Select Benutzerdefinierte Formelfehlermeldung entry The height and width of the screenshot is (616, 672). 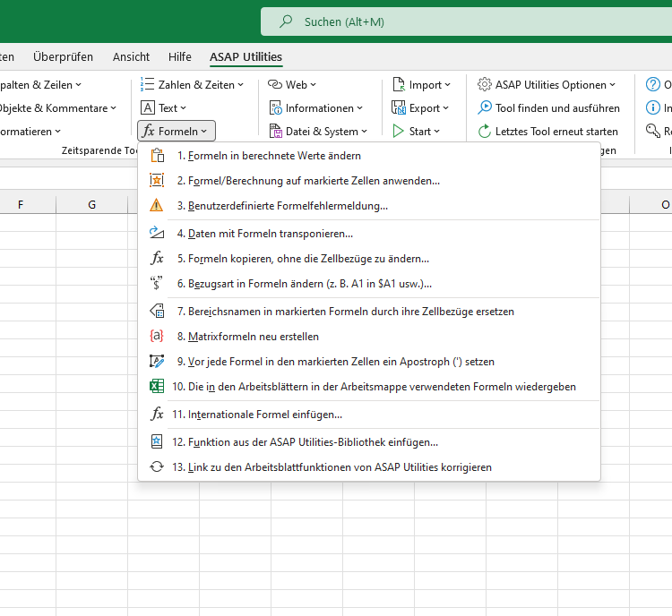click(x=369, y=206)
